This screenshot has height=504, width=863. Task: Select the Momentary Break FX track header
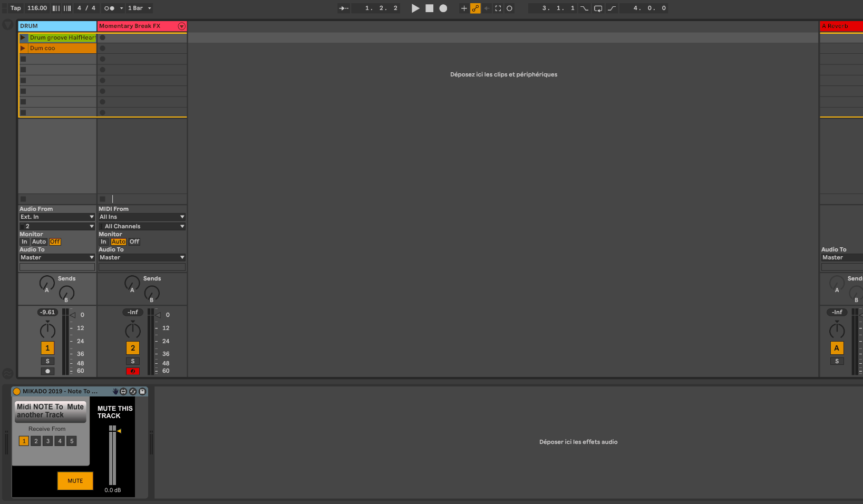(x=137, y=26)
